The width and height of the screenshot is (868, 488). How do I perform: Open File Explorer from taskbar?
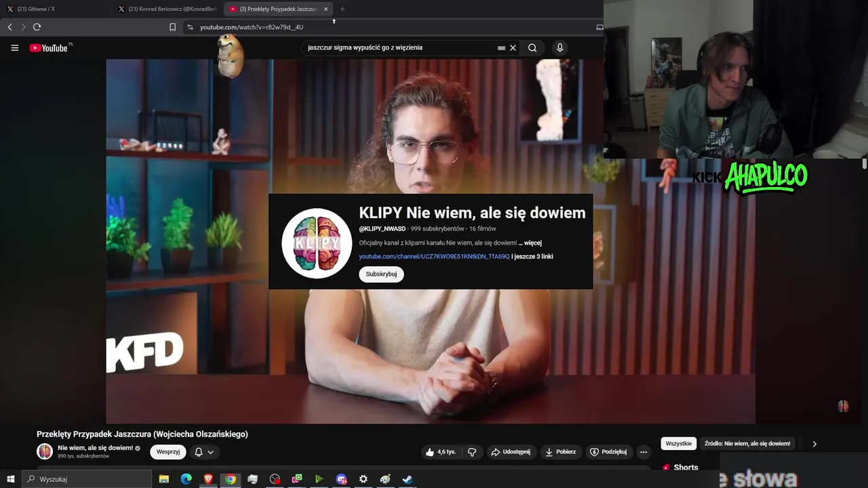[x=164, y=479]
